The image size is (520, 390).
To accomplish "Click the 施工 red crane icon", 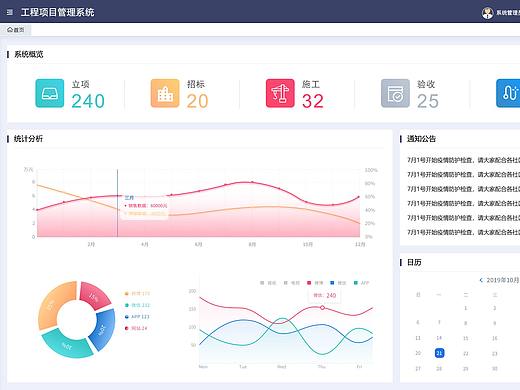I will click(x=280, y=93).
